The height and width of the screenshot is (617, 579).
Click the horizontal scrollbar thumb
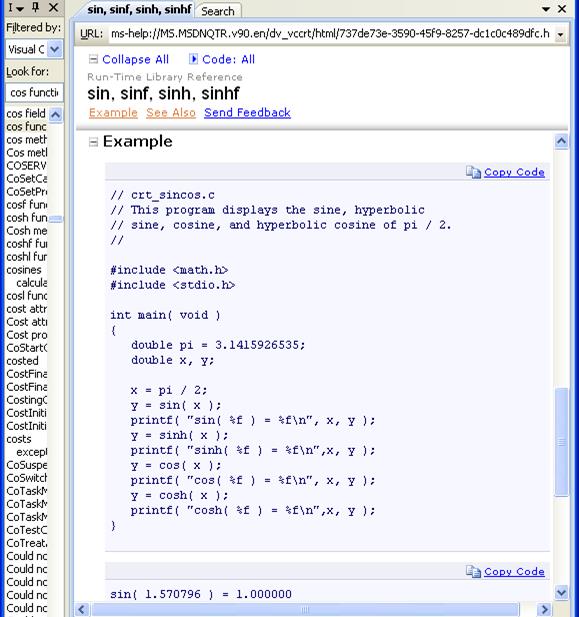click(x=305, y=610)
